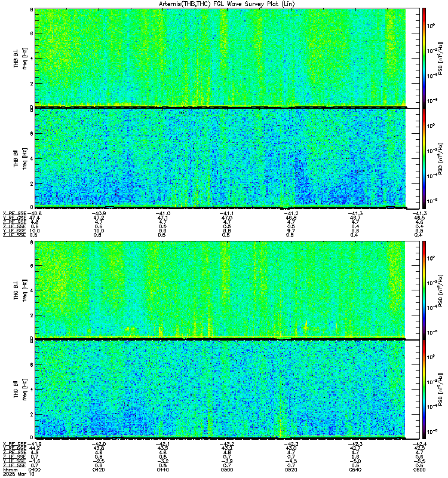The width and height of the screenshot is (448, 478).
Task: Click the X_RE_GSE value "-42.0"
Action: point(99,444)
